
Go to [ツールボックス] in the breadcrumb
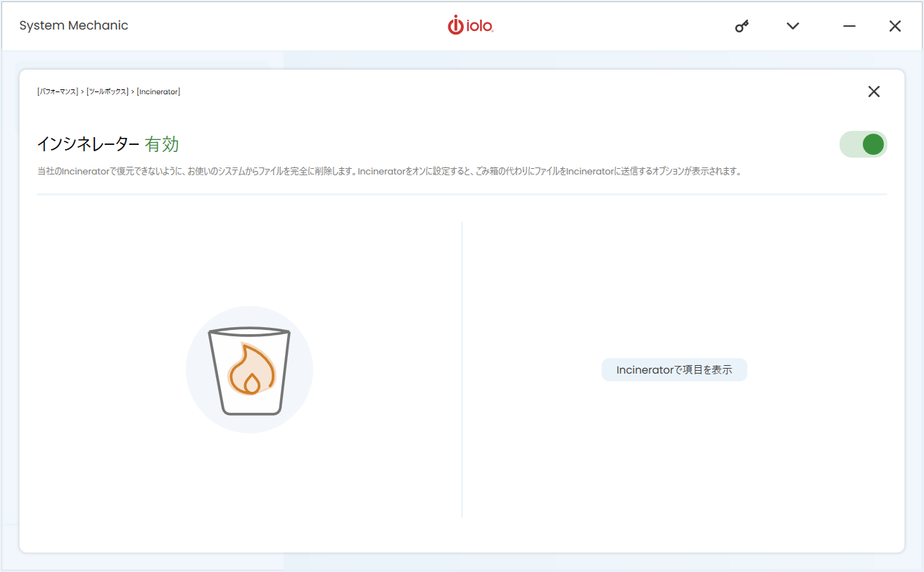click(107, 91)
